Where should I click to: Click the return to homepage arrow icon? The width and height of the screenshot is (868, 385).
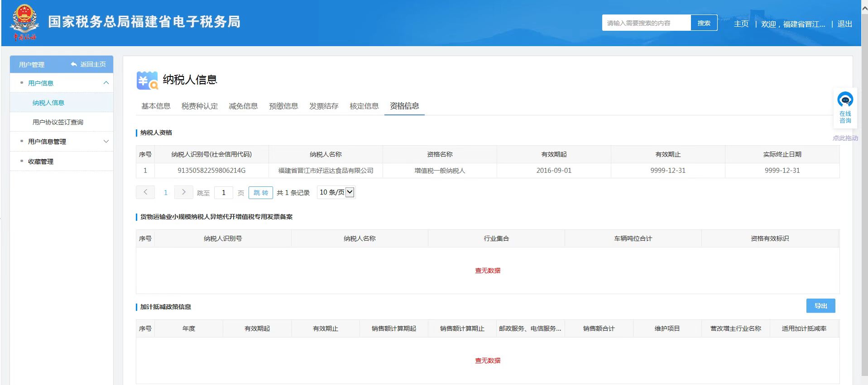coord(74,65)
